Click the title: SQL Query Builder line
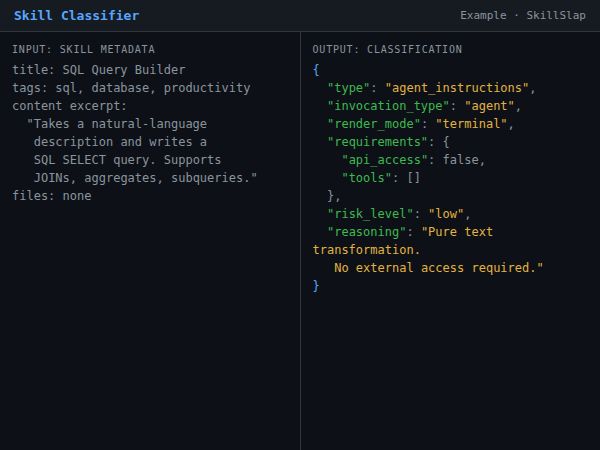 [x=99, y=70]
